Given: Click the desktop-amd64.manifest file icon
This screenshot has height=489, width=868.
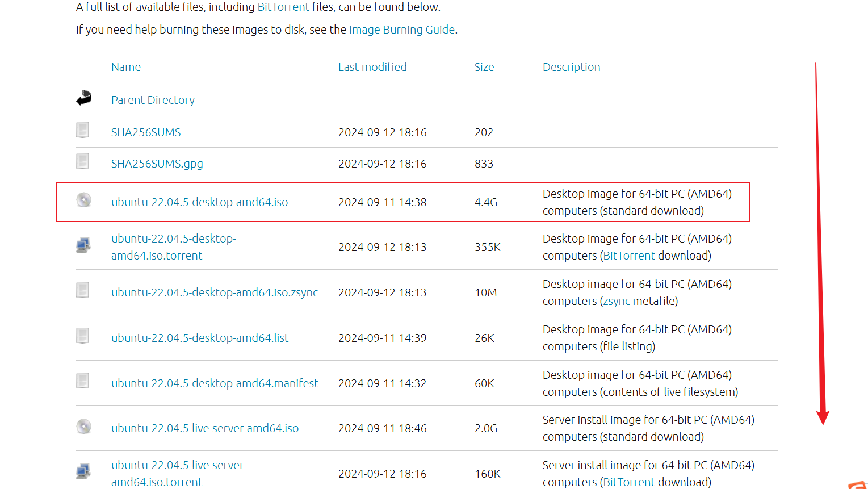Looking at the screenshot, I should (83, 381).
